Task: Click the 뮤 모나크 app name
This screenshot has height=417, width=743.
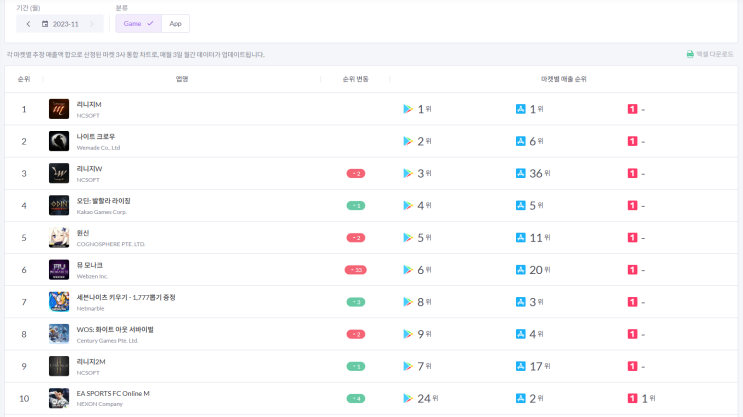Action: [90, 265]
